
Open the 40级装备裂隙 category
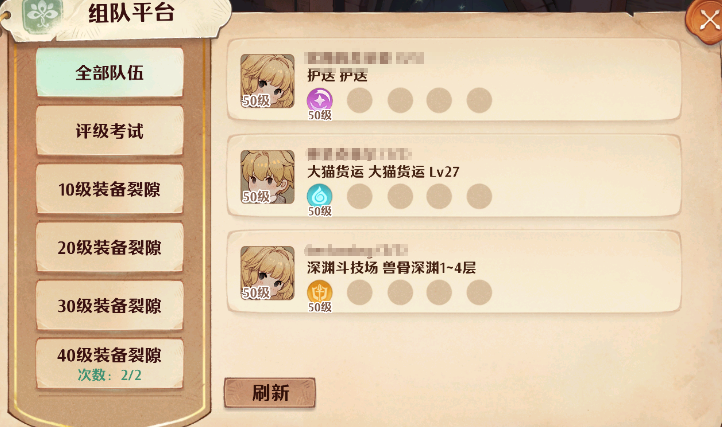coord(110,364)
